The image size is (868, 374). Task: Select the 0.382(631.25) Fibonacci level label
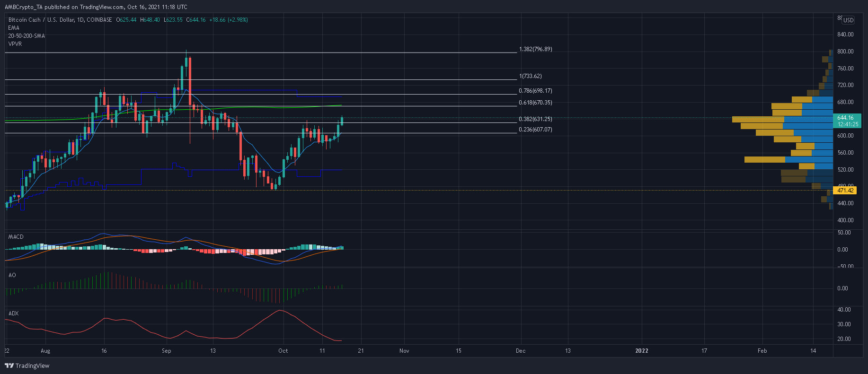point(536,119)
